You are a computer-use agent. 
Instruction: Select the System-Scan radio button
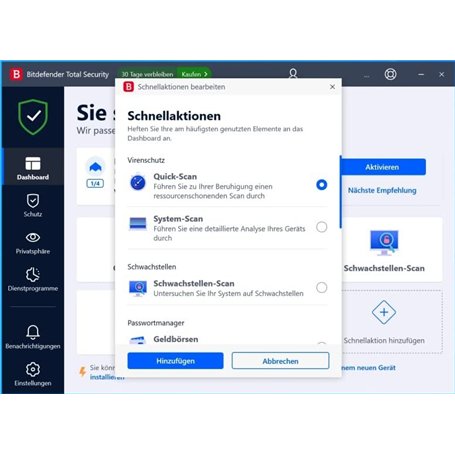[322, 227]
